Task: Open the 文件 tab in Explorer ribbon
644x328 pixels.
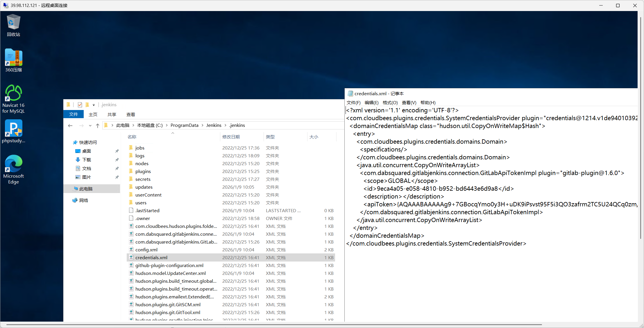Action: 74,114
